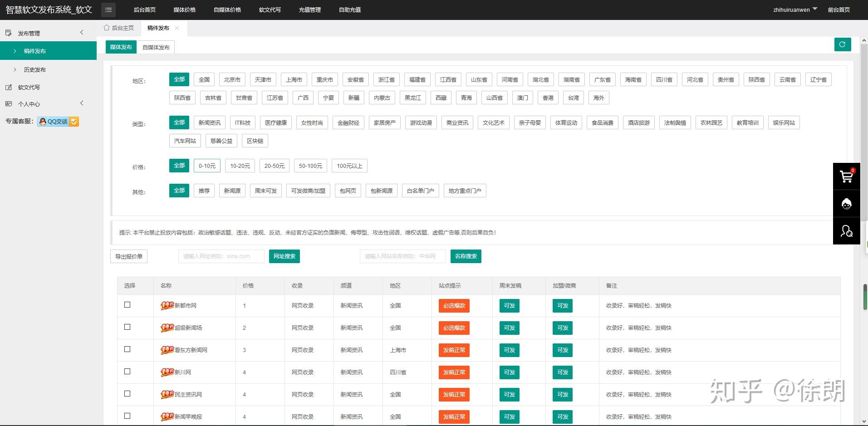The width and height of the screenshot is (868, 426).
Task: Click 必选爆款 badge in 新都市网 row
Action: pyautogui.click(x=454, y=305)
